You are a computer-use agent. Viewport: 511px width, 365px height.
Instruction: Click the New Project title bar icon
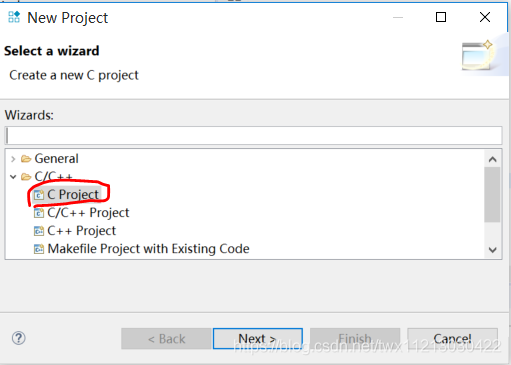(14, 17)
